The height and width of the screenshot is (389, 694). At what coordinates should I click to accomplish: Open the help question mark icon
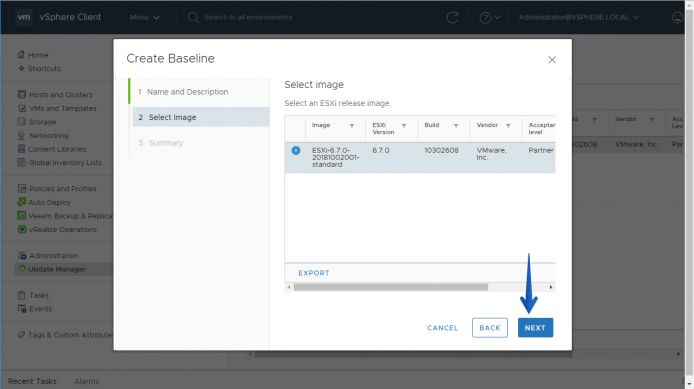485,18
